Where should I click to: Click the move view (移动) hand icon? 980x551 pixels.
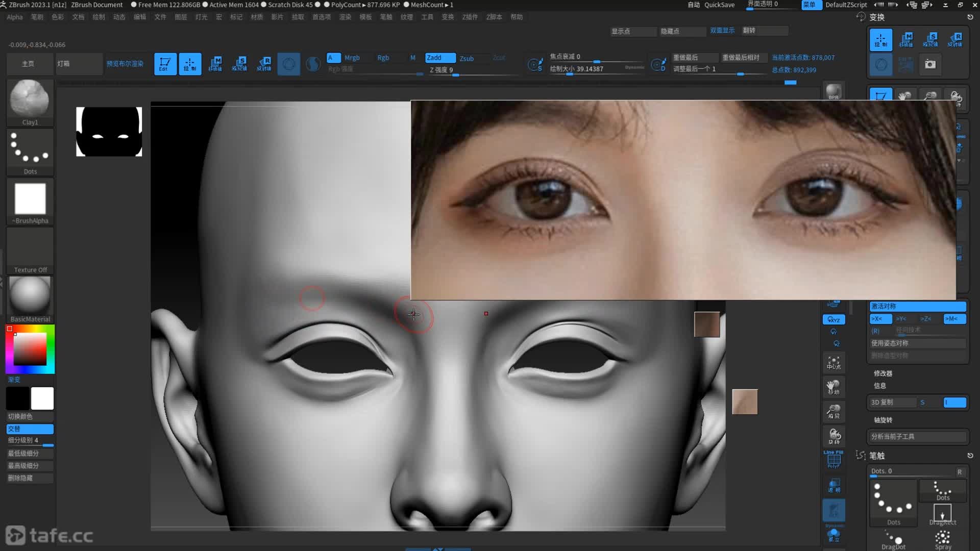click(834, 387)
